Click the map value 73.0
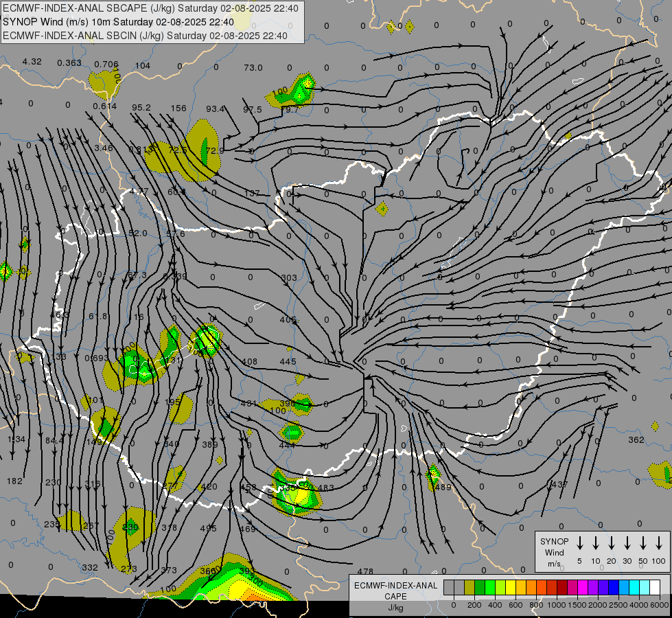672x618 pixels. [x=253, y=68]
